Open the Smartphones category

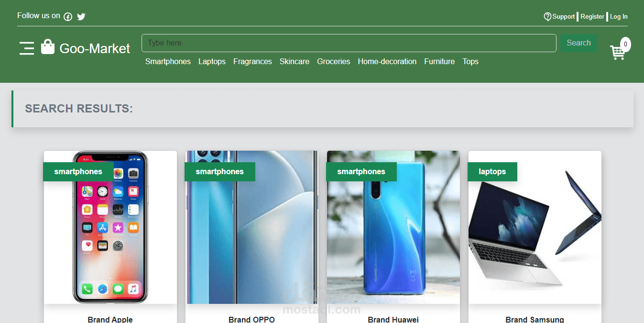tap(168, 62)
